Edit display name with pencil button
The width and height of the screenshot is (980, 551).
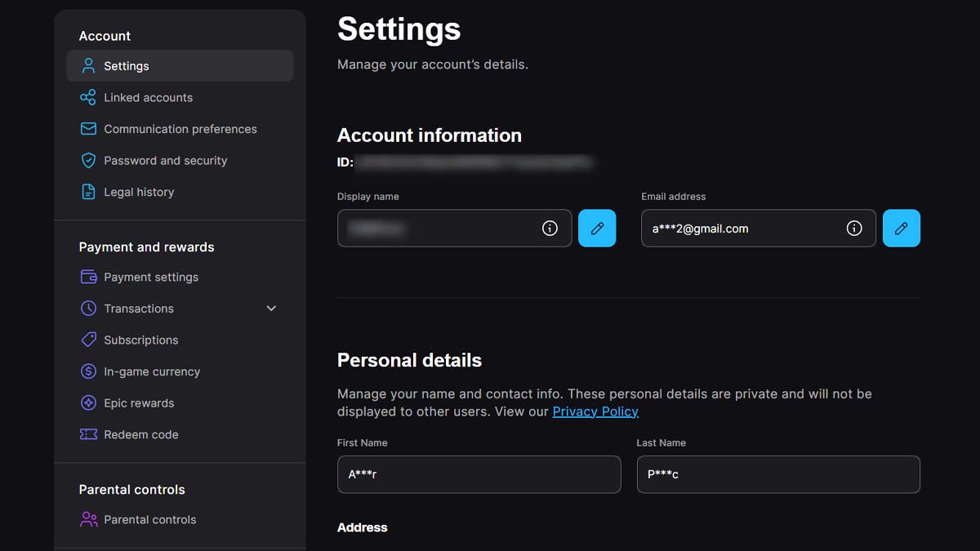(x=597, y=229)
